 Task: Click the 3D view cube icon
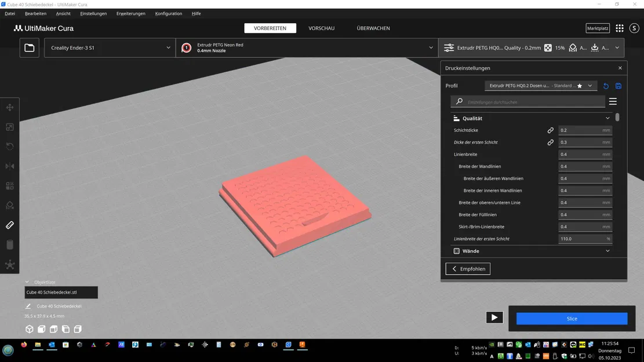point(29,329)
